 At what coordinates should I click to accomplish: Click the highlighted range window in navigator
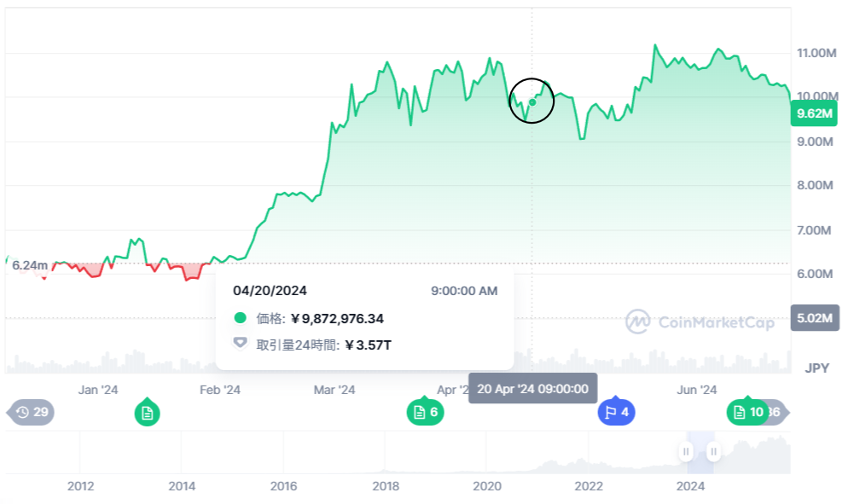[x=700, y=452]
